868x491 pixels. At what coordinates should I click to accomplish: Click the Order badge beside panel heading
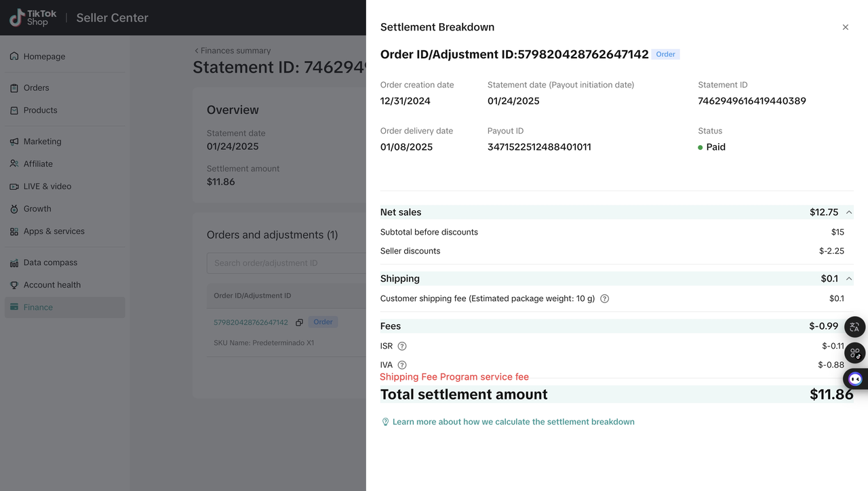click(665, 54)
